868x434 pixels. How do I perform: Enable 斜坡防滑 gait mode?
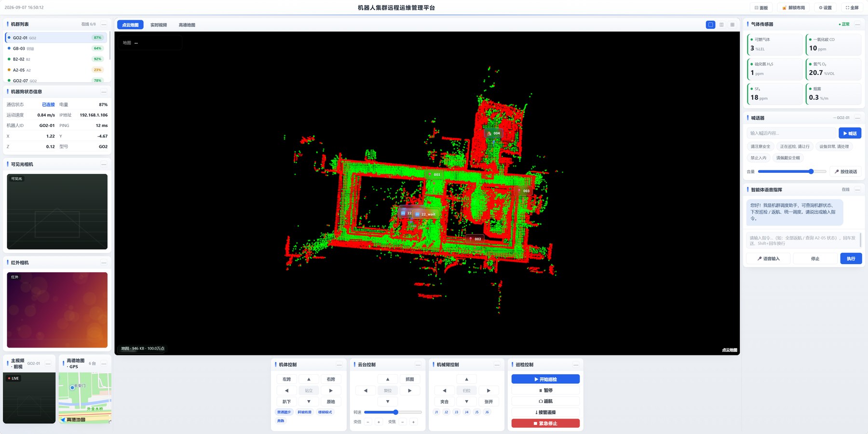tap(304, 412)
